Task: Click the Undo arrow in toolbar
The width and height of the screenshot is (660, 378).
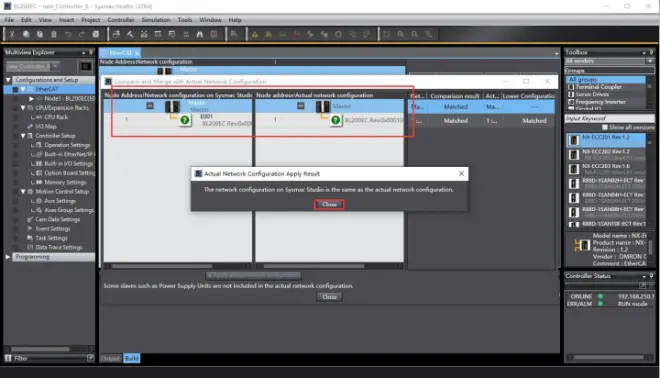Action: (68, 35)
